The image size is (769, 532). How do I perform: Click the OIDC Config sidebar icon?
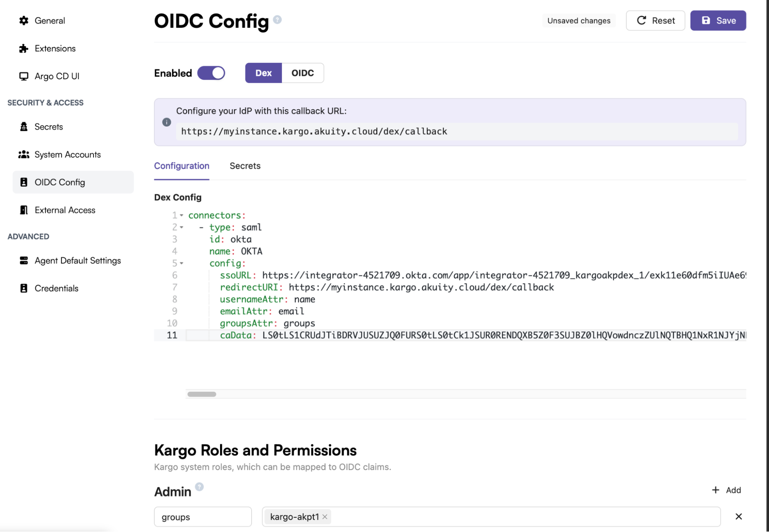pos(24,182)
